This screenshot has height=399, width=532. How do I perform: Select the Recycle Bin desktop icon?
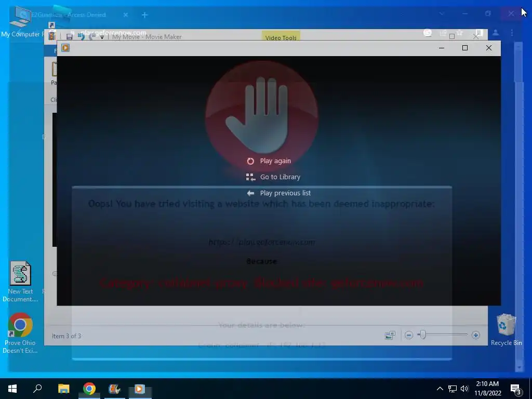coord(506,330)
